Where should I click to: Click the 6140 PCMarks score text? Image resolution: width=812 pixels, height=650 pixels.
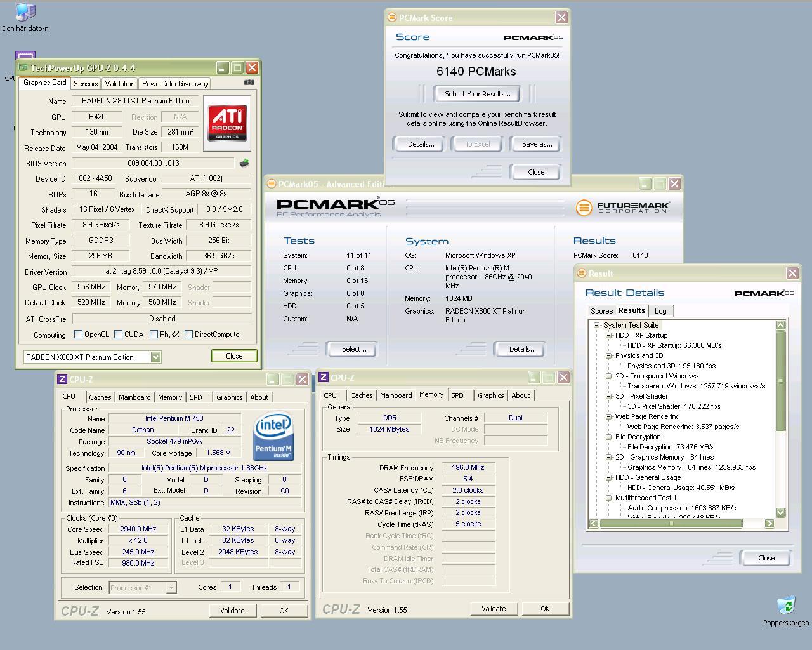pyautogui.click(x=476, y=71)
